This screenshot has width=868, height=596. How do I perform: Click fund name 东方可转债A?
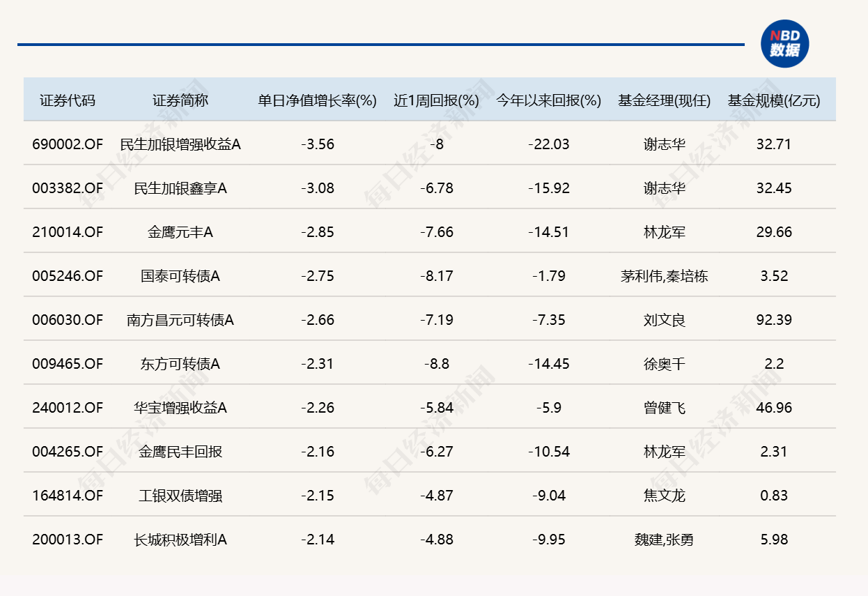click(x=180, y=364)
